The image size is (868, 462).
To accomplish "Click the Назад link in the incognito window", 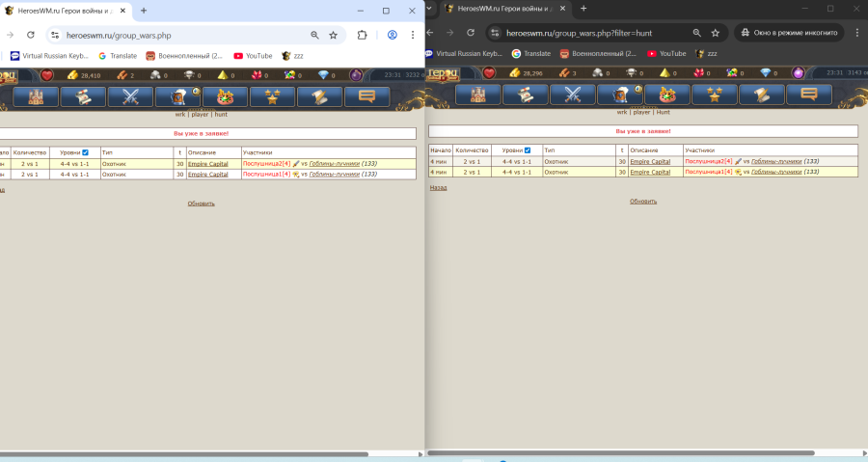I will (x=438, y=188).
